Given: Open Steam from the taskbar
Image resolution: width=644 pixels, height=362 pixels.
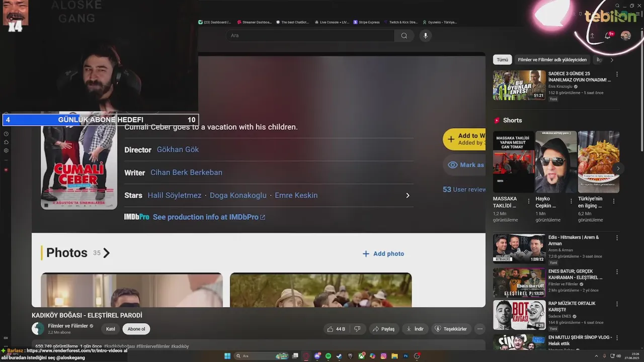Looking at the screenshot, I should coord(339,356).
